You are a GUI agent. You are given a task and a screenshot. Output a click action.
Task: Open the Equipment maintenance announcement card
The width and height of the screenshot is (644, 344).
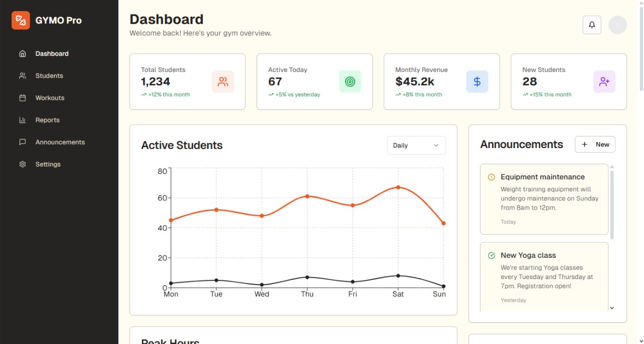(x=544, y=199)
